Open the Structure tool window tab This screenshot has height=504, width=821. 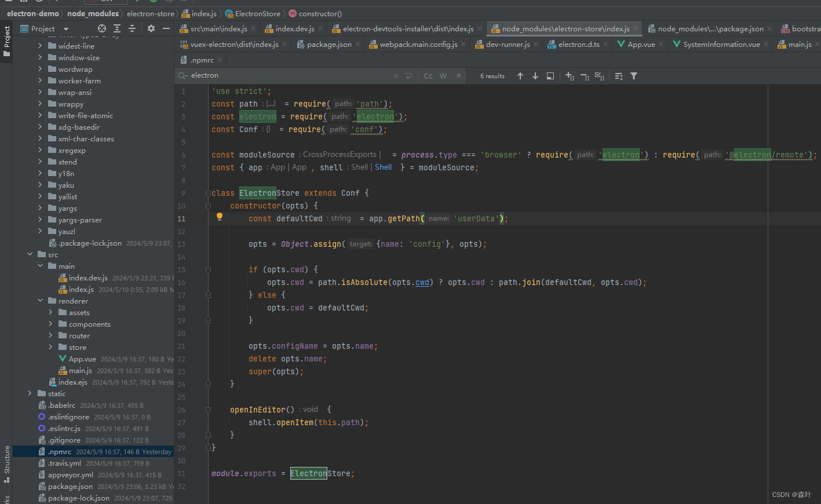[x=6, y=459]
